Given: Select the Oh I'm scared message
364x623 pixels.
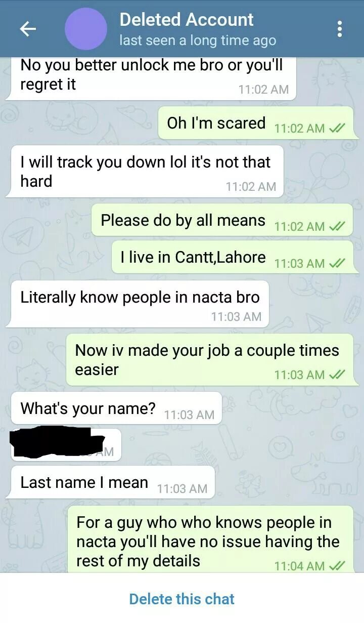Looking at the screenshot, I should point(256,123).
